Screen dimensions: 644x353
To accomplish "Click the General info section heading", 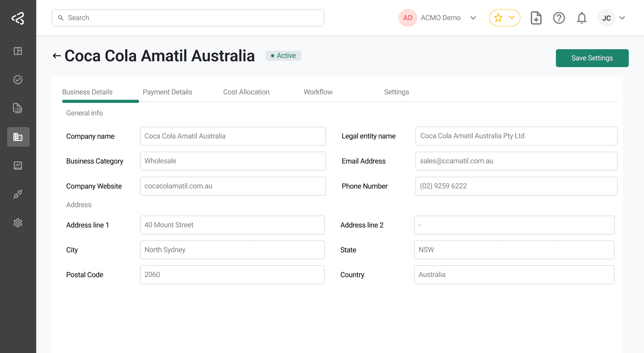I will click(85, 113).
